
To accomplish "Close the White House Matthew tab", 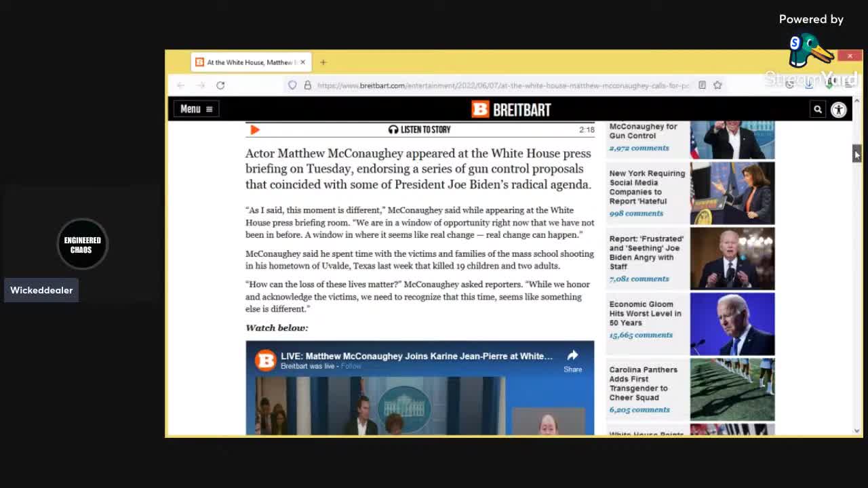I will pyautogui.click(x=302, y=62).
